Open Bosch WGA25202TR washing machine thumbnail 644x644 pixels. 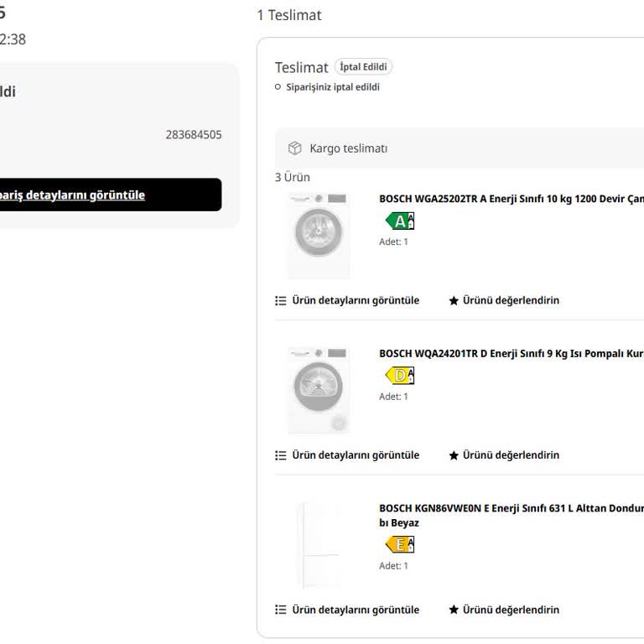319,235
